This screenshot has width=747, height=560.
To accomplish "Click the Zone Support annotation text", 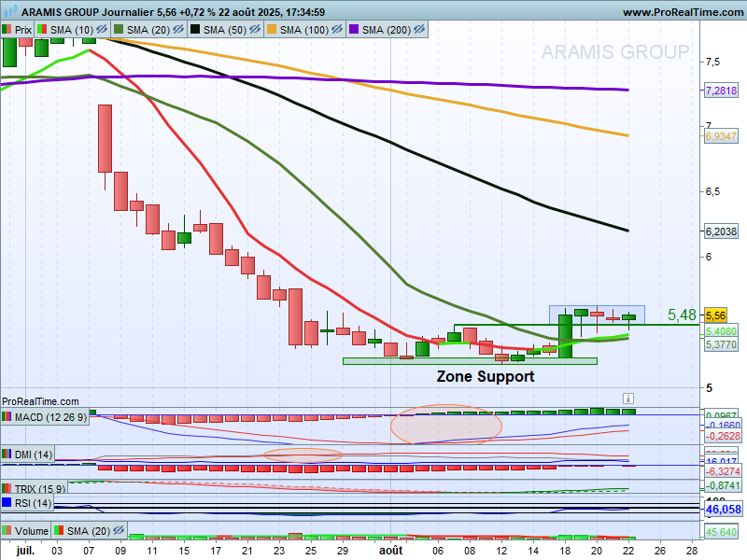I will 486,376.
